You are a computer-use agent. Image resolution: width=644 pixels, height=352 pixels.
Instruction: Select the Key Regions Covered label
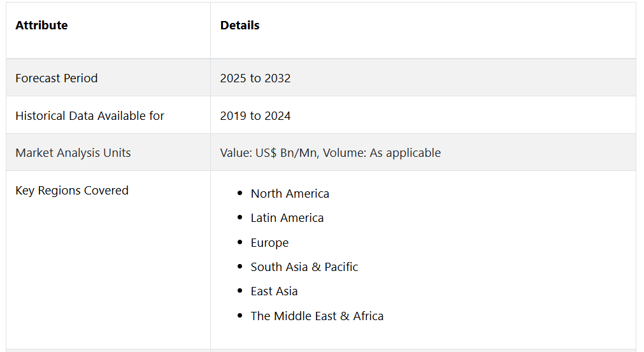pos(72,191)
